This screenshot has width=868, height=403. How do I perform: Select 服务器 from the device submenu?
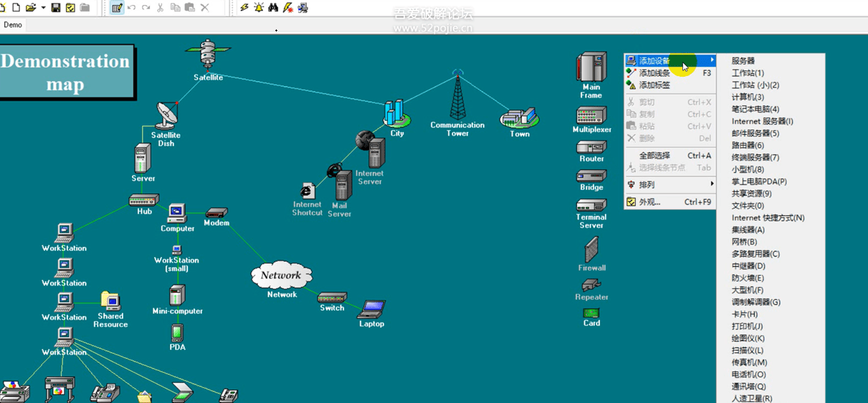tap(743, 61)
